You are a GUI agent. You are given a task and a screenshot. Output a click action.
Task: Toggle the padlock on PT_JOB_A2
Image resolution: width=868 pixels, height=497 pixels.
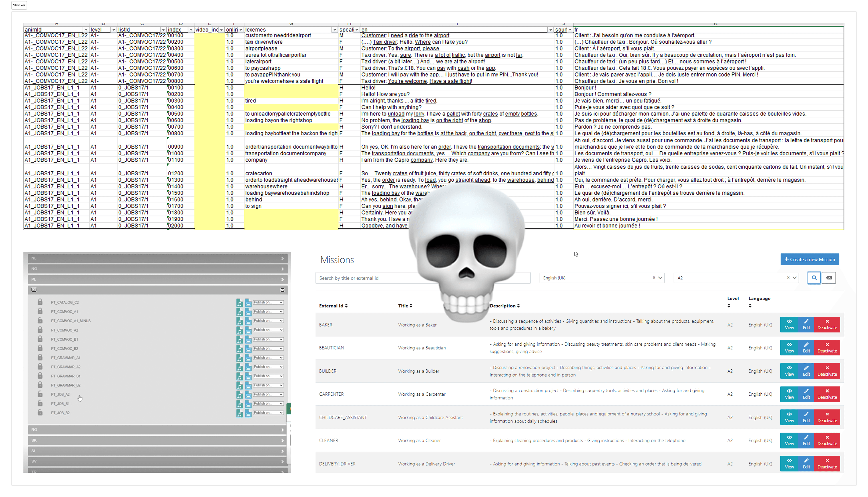pyautogui.click(x=40, y=394)
